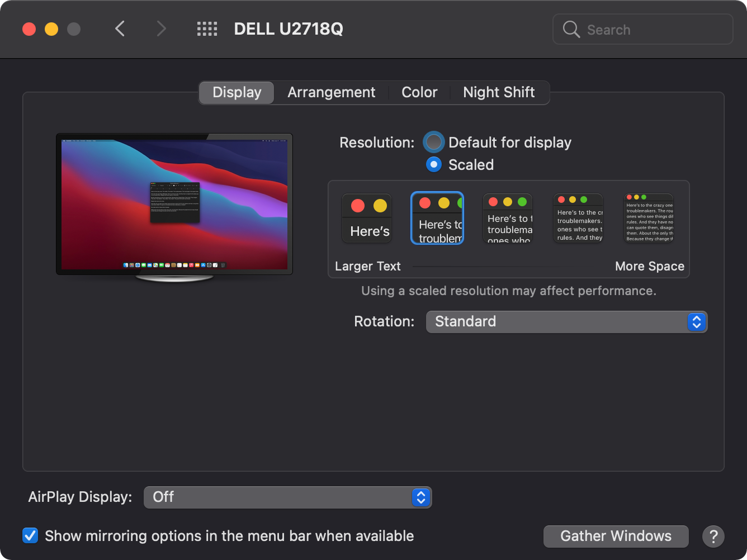
Task: Switch to the Color tab
Action: click(x=419, y=92)
